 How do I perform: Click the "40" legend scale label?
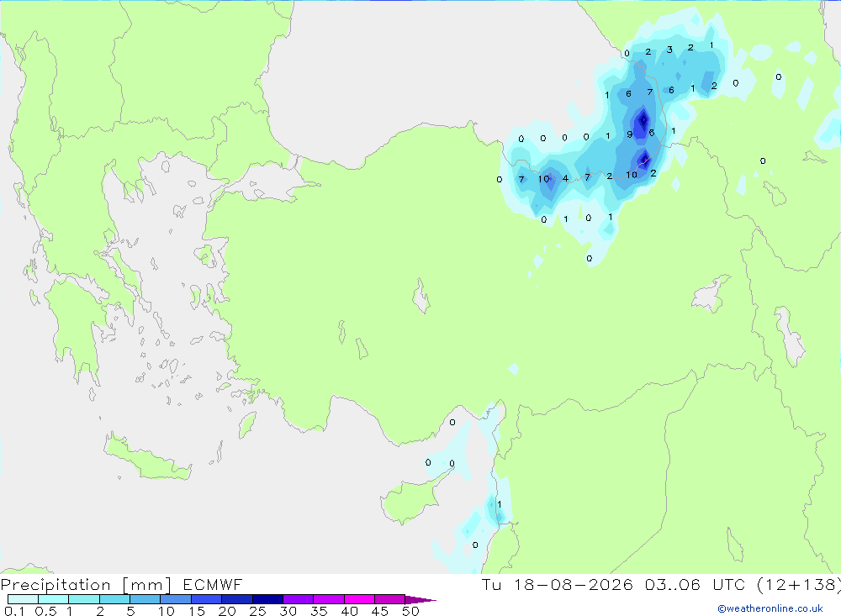coord(349,611)
